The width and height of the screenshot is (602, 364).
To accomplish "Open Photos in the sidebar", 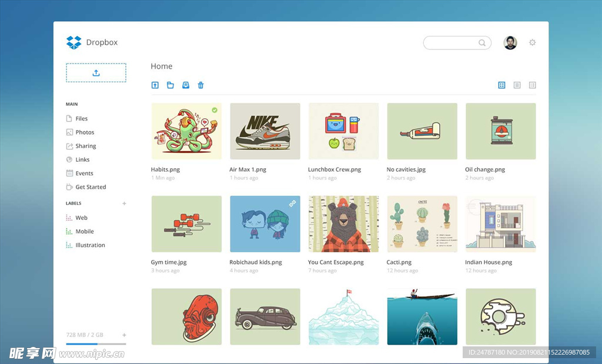I will click(x=80, y=132).
